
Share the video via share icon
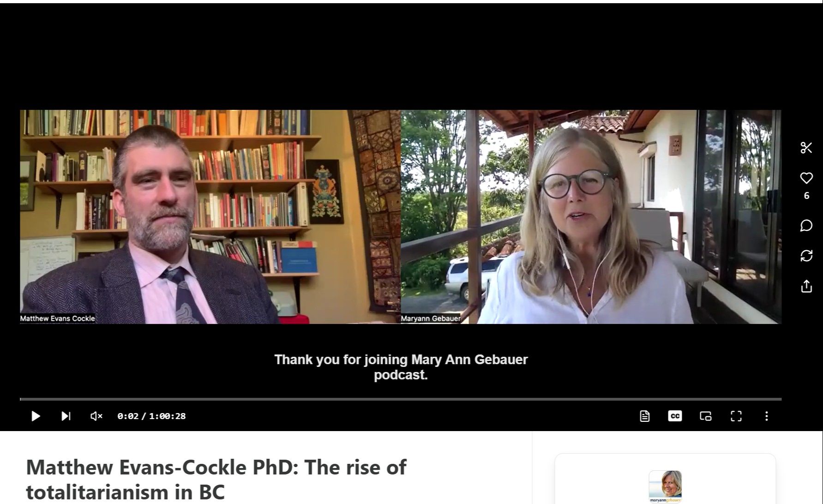(806, 286)
